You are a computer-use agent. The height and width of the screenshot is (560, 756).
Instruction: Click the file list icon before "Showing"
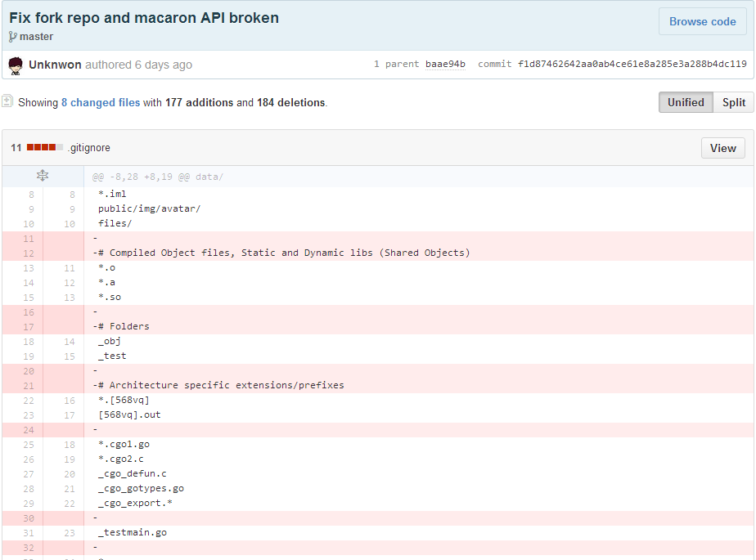coord(7,102)
